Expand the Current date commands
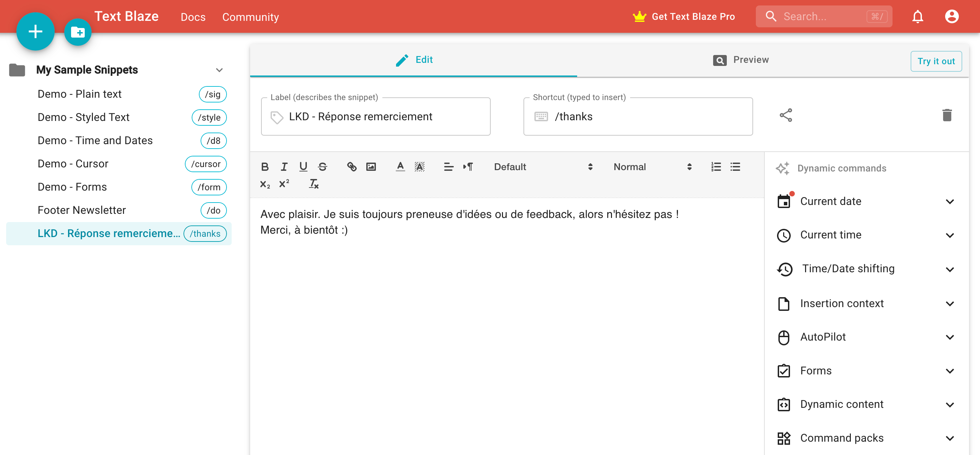980x455 pixels. pos(950,201)
